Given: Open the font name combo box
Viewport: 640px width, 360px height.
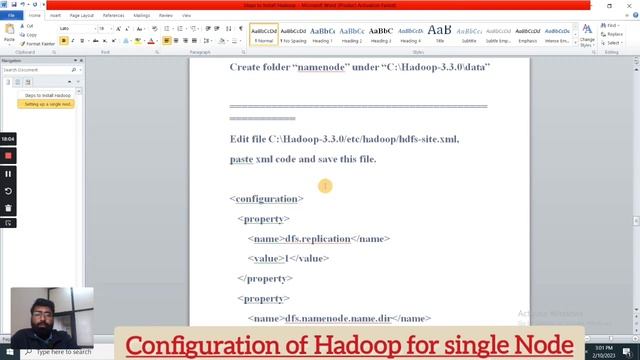Looking at the screenshot, I should pos(77,29).
